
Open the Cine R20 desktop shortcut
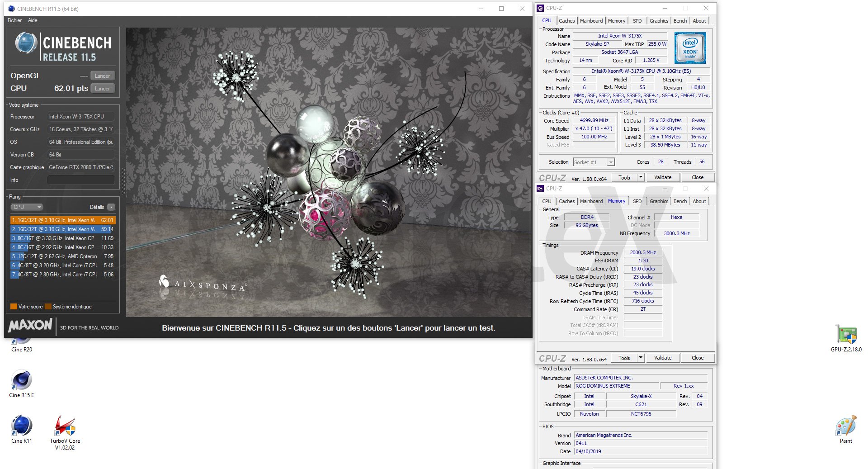click(x=21, y=345)
